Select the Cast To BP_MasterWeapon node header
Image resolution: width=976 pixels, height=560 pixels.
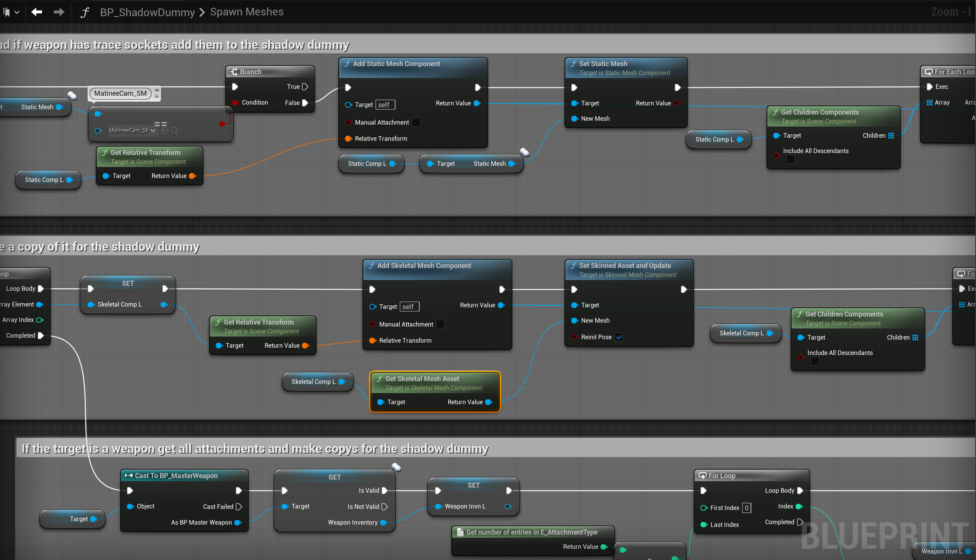click(x=176, y=476)
